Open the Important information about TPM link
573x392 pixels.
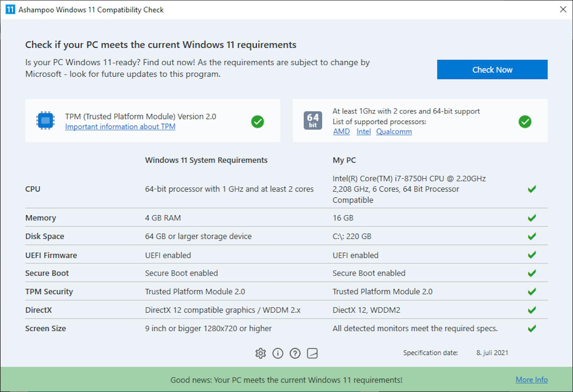(x=120, y=126)
